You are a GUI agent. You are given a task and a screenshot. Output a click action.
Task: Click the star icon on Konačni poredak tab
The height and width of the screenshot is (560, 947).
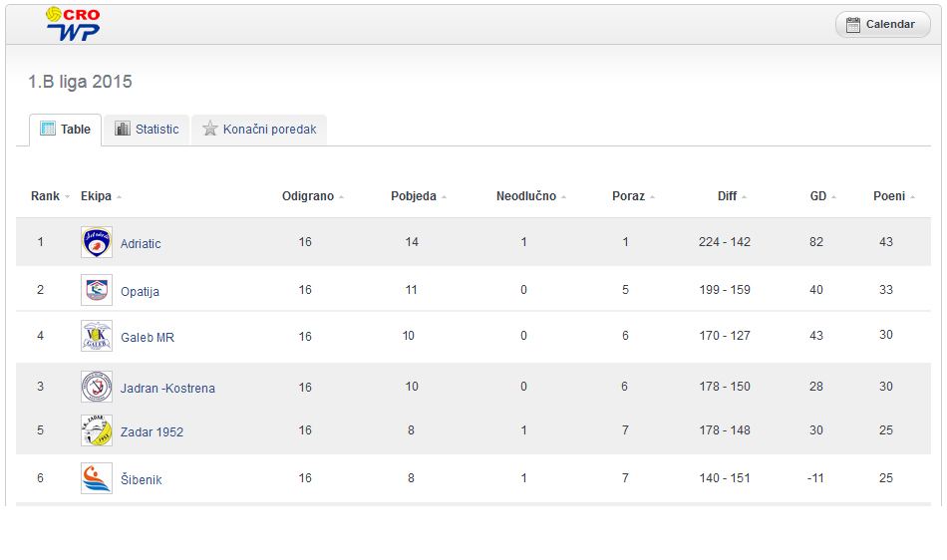[x=209, y=128]
